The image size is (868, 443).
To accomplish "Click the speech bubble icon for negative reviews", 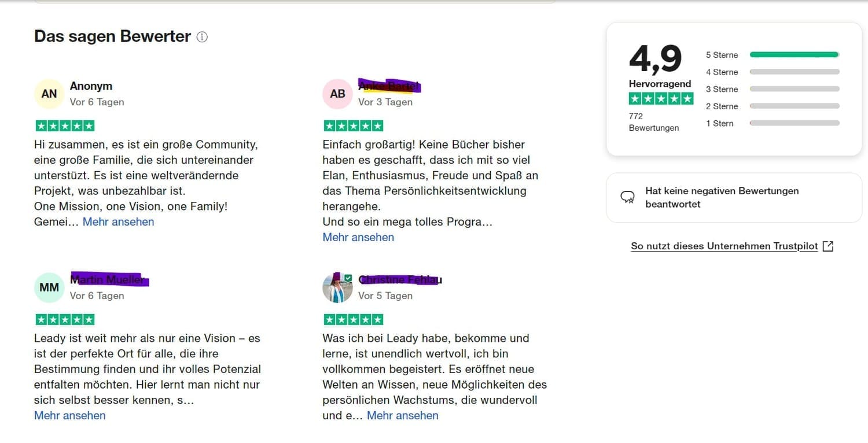I will 627,198.
